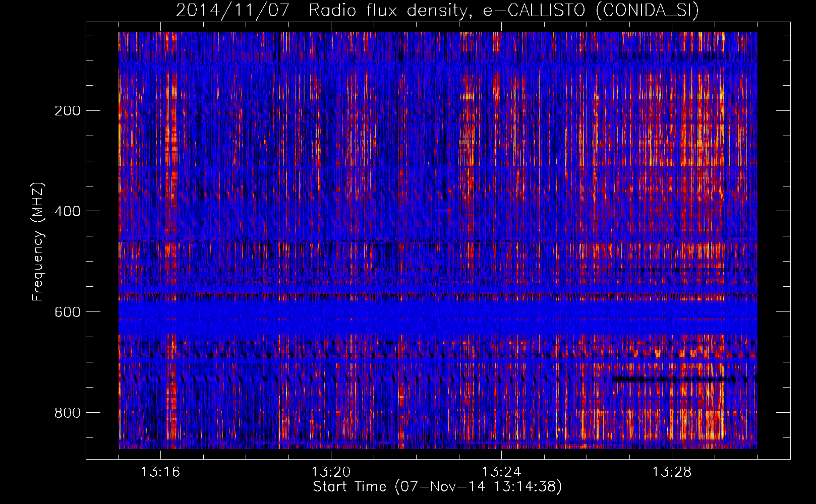The width and height of the screenshot is (816, 504).
Task: Click the 13:24 time tick label
Action: point(501,472)
